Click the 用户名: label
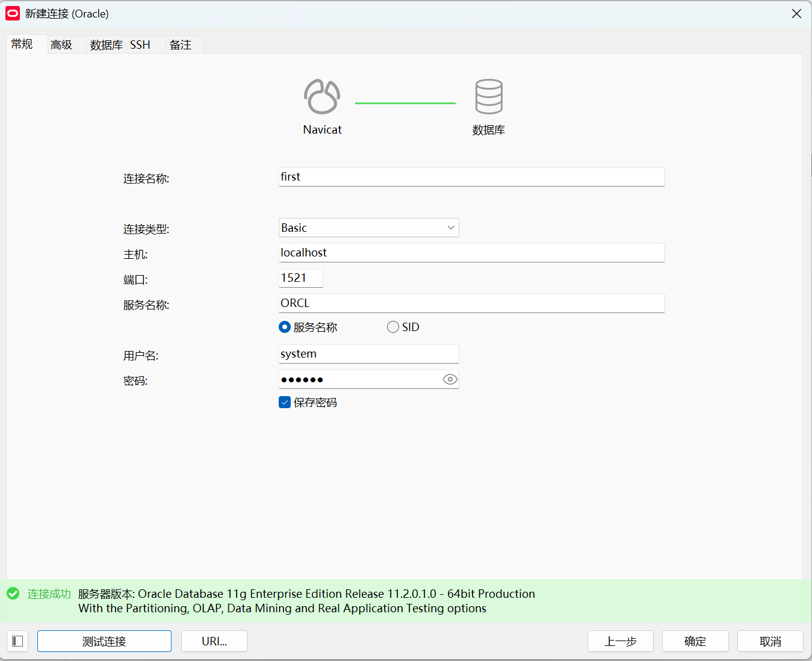Viewport: 812px width, 661px height. tap(141, 356)
